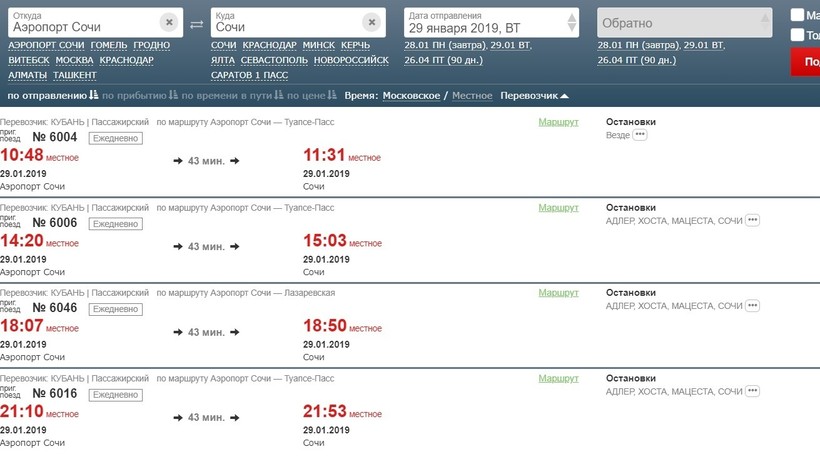Step the departure date forward one day
The image size is (820, 459).
tap(572, 16)
